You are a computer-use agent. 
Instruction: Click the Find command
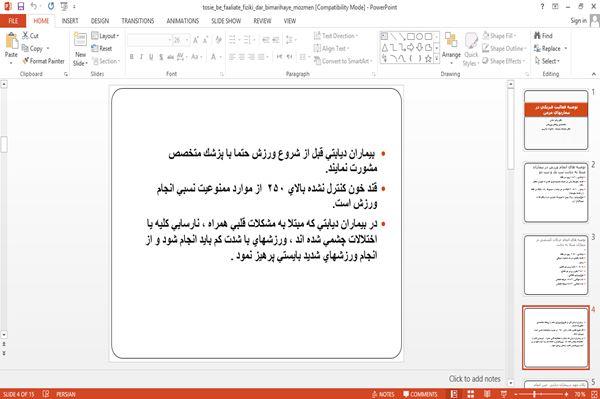(543, 36)
